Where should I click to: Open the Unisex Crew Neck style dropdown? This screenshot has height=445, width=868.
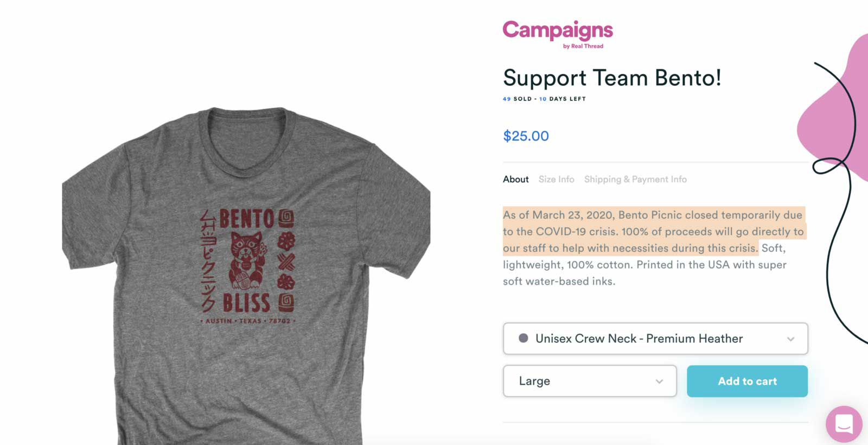click(639, 339)
